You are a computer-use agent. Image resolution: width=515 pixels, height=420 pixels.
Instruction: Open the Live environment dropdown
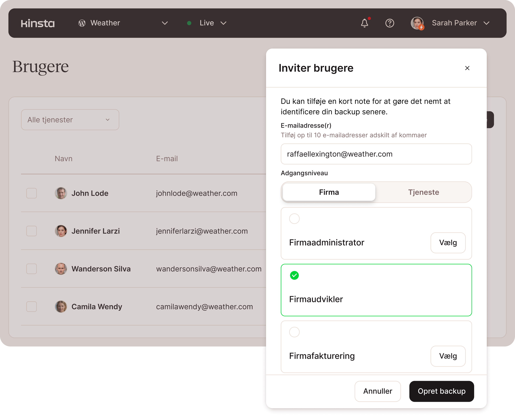[x=223, y=23]
